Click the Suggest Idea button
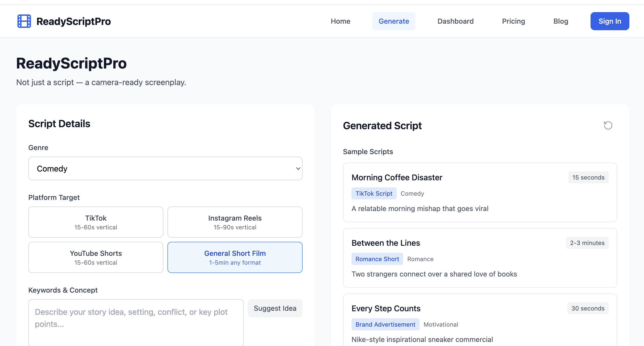Viewport: 644px width, 346px height. pyautogui.click(x=275, y=308)
